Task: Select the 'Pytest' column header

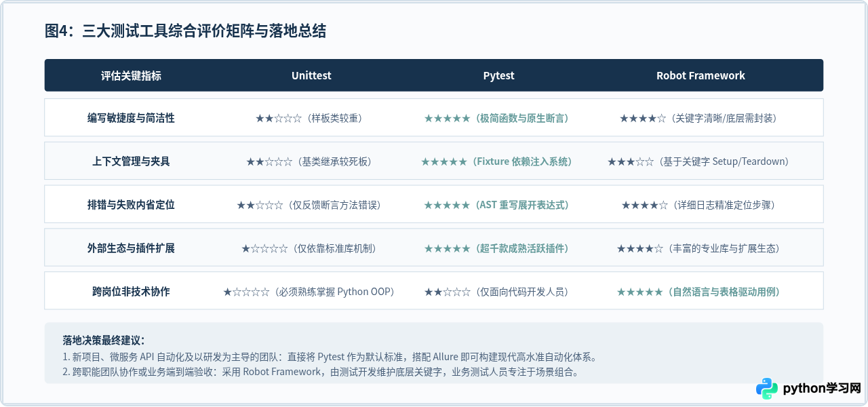Action: [x=499, y=75]
